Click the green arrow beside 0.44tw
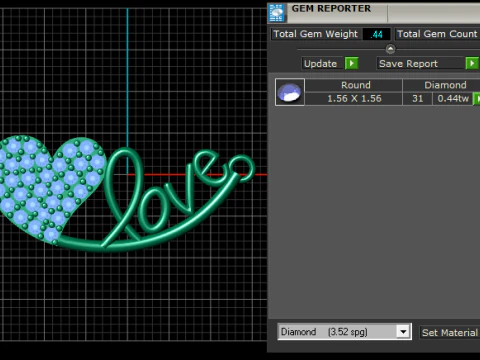Viewport: 480px width, 360px height. coord(477,99)
